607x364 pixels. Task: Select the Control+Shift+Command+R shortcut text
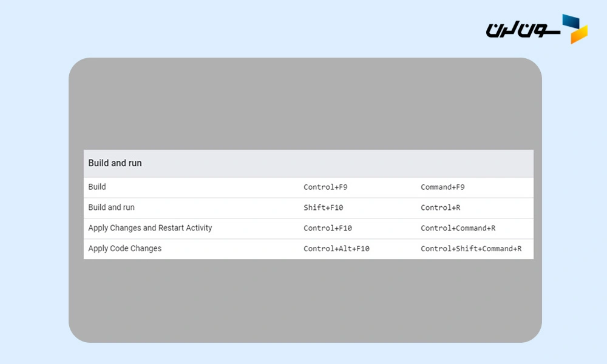point(471,249)
